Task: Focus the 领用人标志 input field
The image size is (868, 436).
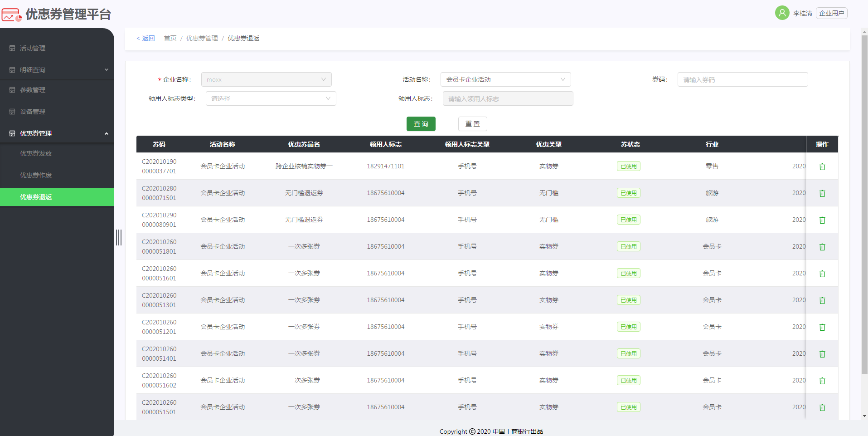Action: point(508,98)
